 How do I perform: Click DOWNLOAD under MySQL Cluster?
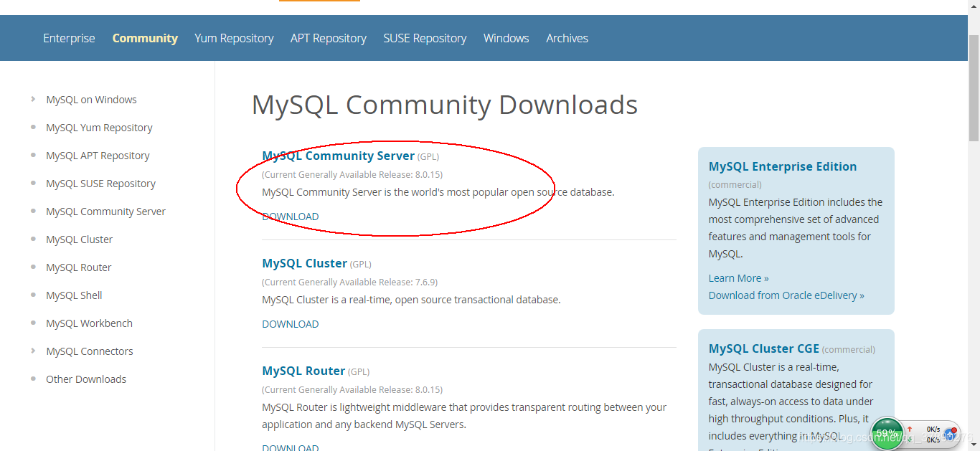(x=290, y=324)
